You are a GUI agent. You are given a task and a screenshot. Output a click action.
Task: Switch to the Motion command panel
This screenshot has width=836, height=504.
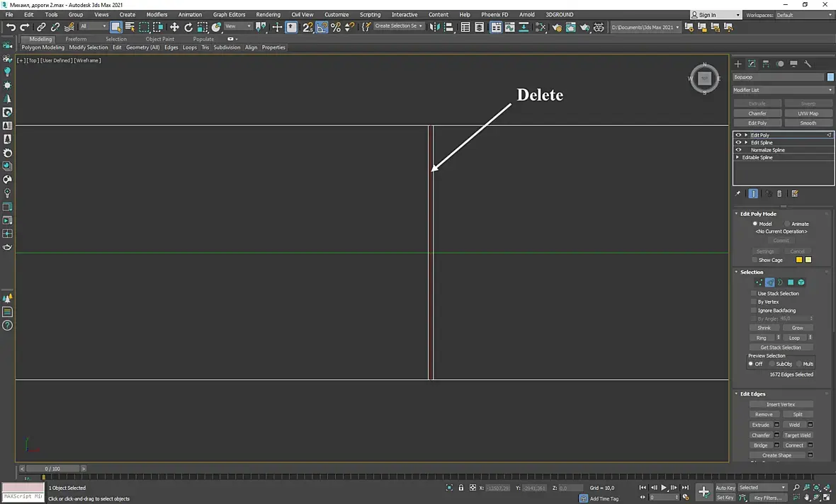point(780,64)
